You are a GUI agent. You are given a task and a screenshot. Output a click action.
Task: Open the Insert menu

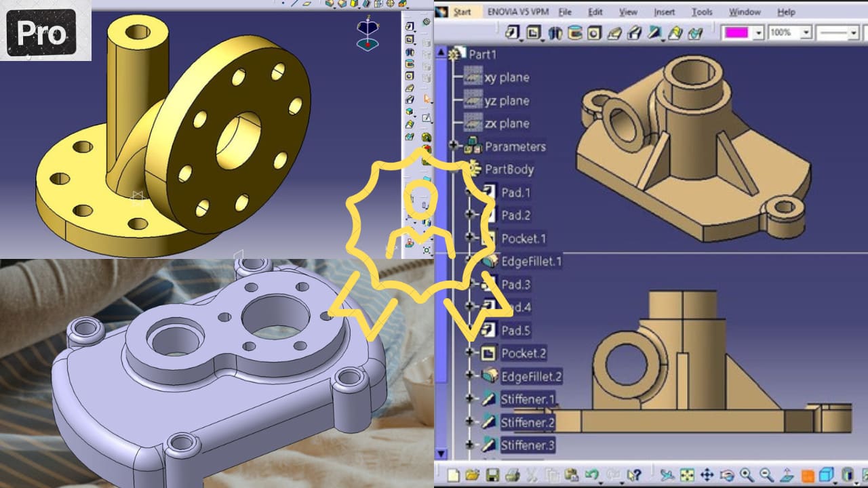665,12
